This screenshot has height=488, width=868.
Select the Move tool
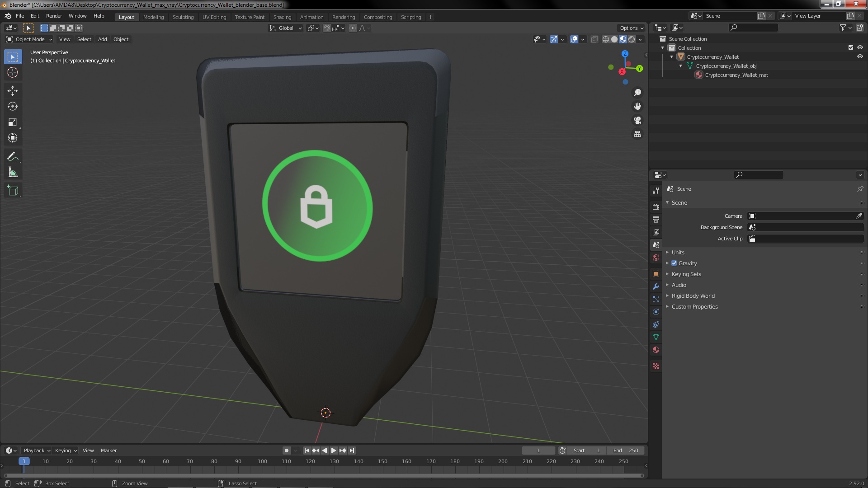tap(13, 91)
